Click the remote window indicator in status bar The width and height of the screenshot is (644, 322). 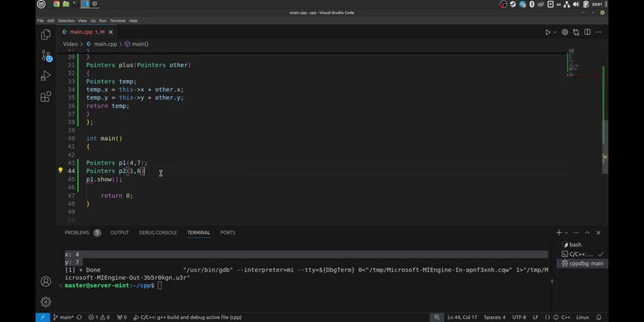[43, 317]
